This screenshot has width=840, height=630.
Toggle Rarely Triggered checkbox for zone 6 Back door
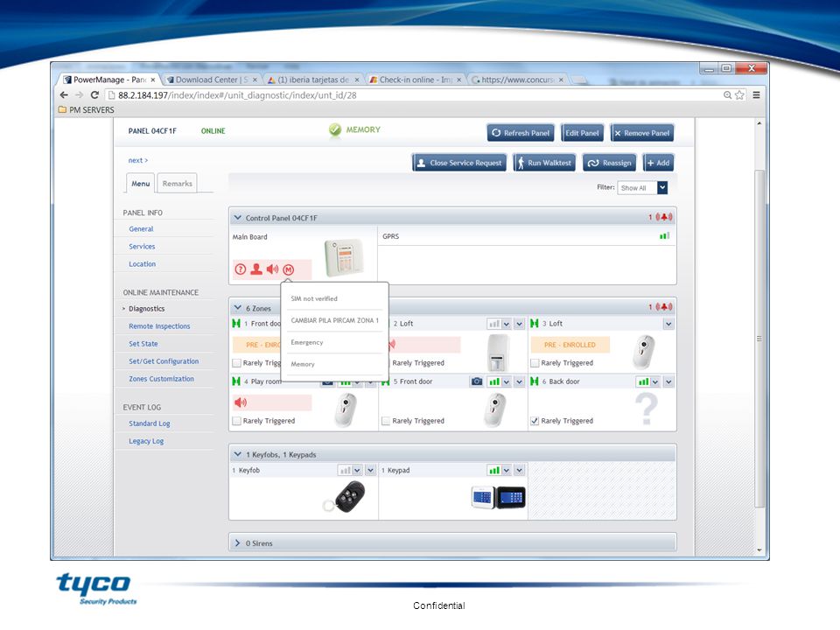click(535, 421)
